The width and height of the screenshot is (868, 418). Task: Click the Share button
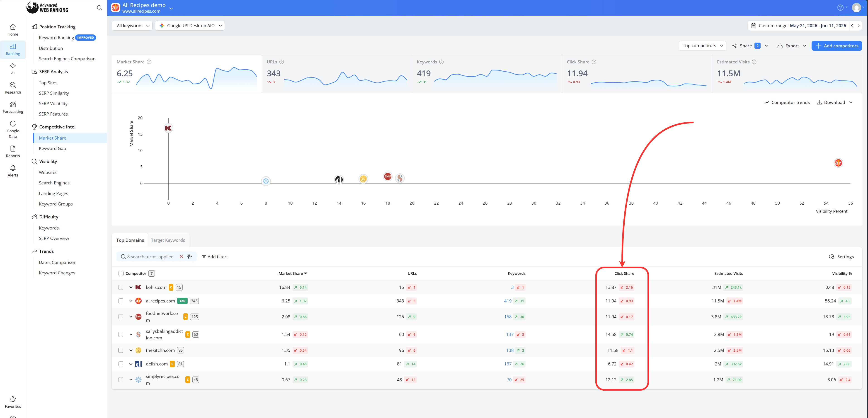click(746, 46)
